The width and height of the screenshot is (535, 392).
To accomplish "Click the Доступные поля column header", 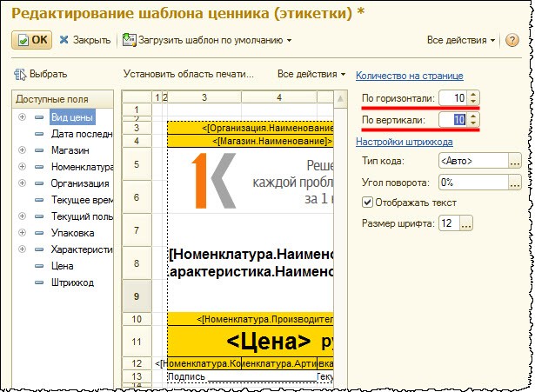I will (x=63, y=99).
